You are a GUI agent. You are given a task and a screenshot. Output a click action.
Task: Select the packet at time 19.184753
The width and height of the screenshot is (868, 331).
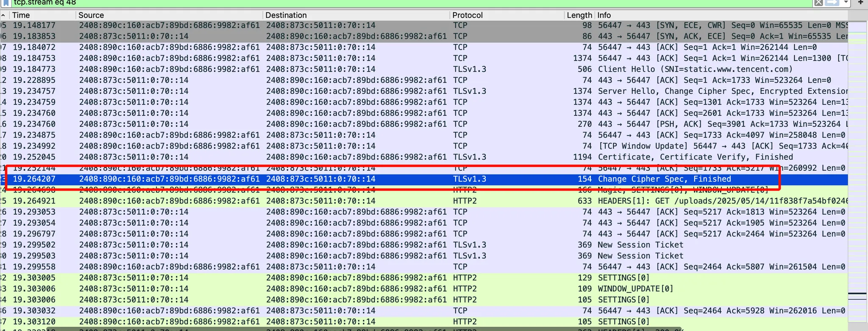point(424,58)
